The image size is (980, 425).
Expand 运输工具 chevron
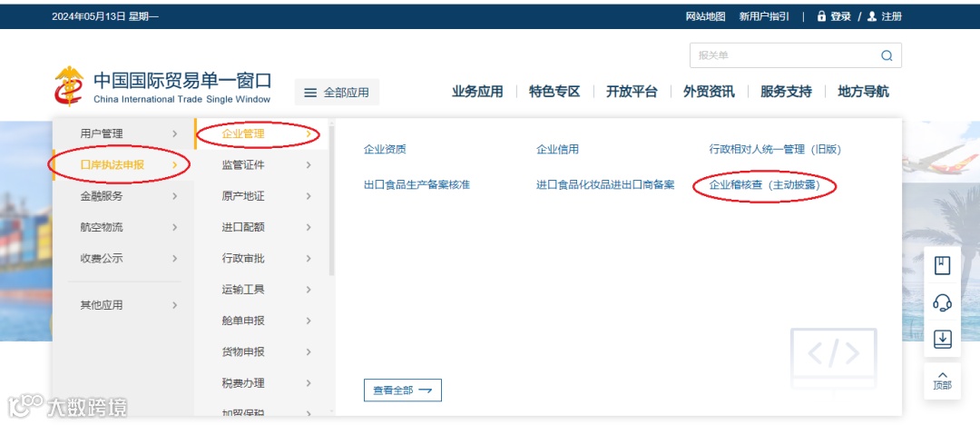click(x=309, y=289)
